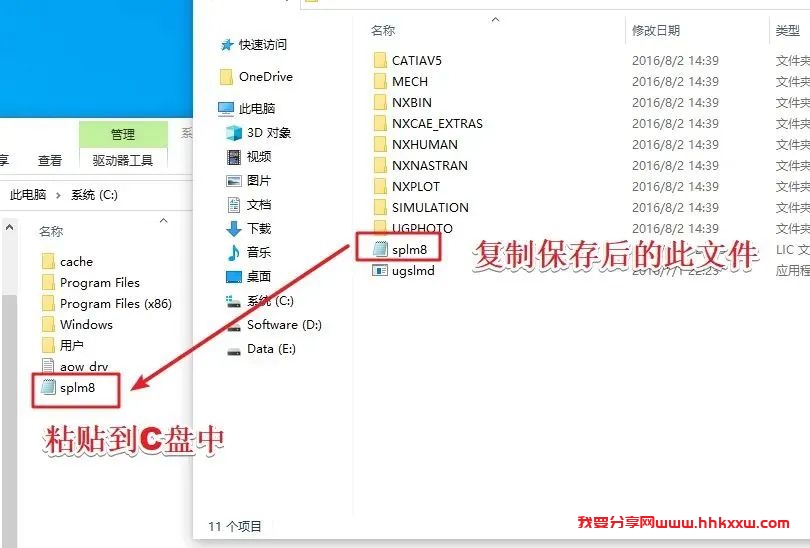Select the splm8 license file icon in front window
The width and height of the screenshot is (810, 548).
tap(380, 249)
